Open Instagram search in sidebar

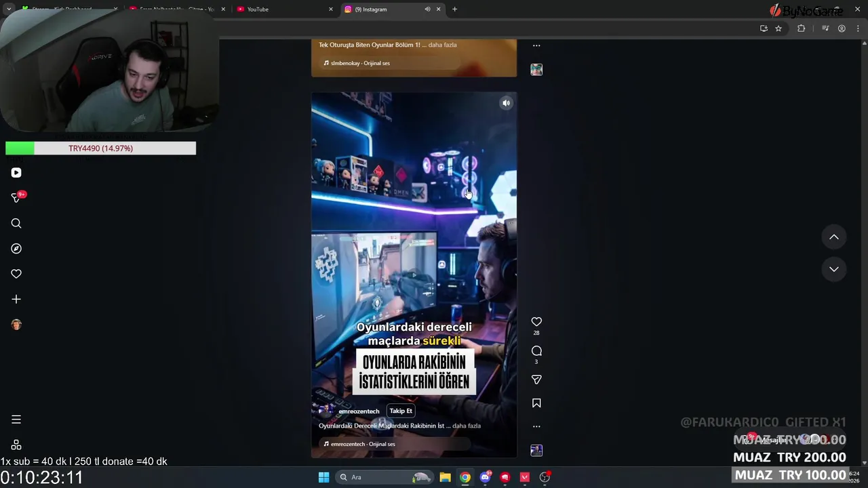[x=16, y=224]
